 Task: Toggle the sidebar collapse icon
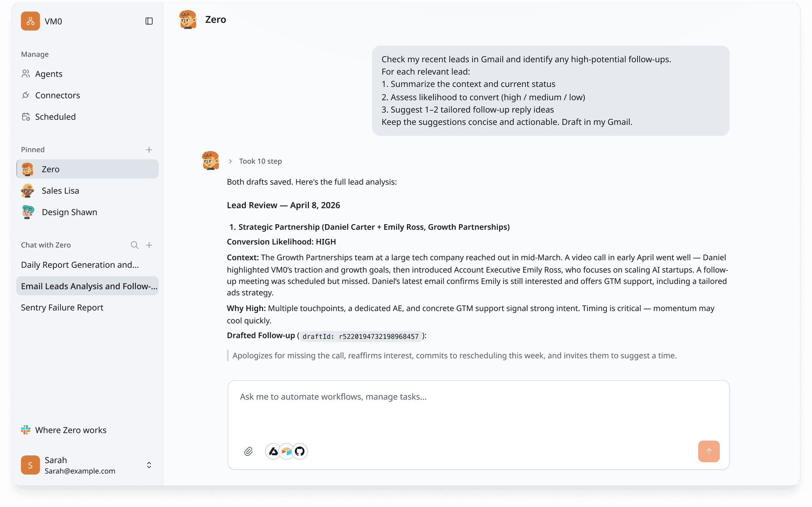tap(149, 21)
